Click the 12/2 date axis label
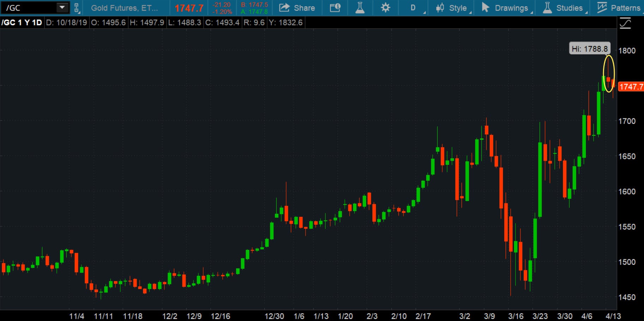The width and height of the screenshot is (644, 321). pos(169,316)
